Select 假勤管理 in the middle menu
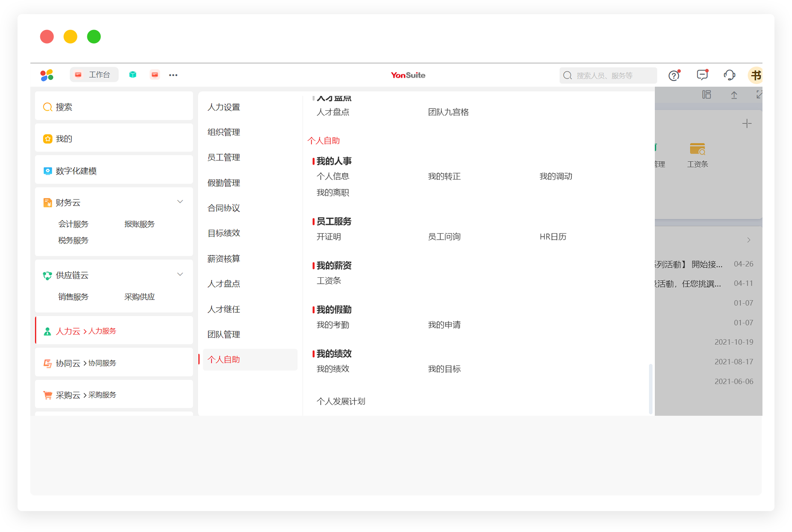 click(224, 183)
